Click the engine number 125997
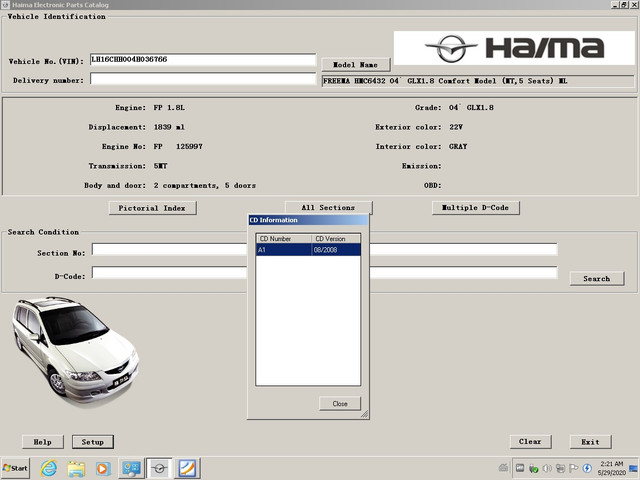Screen dimensions: 640x480 pos(189,147)
